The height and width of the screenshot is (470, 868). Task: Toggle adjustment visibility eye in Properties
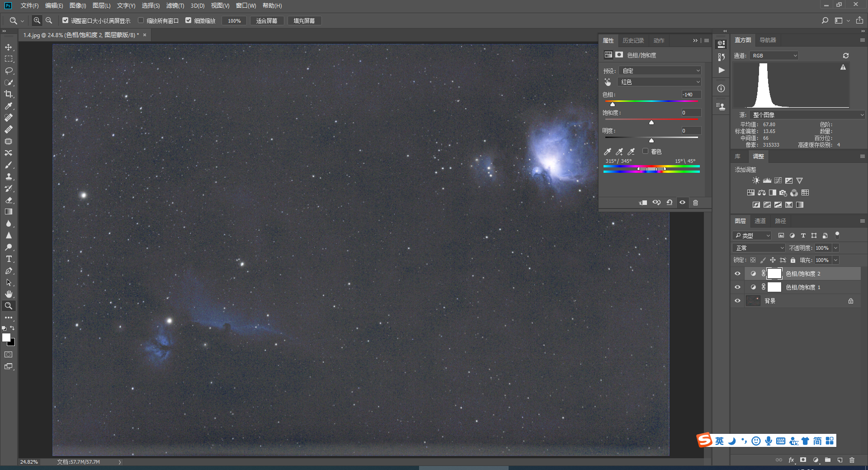pyautogui.click(x=682, y=203)
